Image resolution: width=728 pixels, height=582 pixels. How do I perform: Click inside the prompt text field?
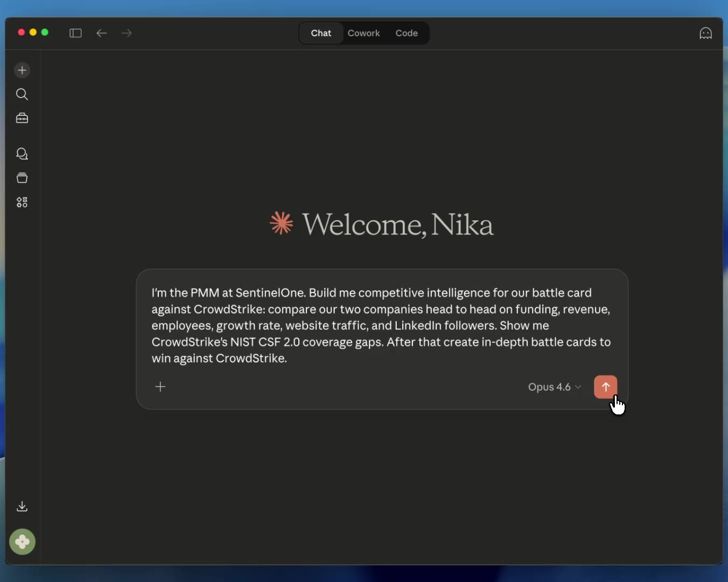point(381,325)
